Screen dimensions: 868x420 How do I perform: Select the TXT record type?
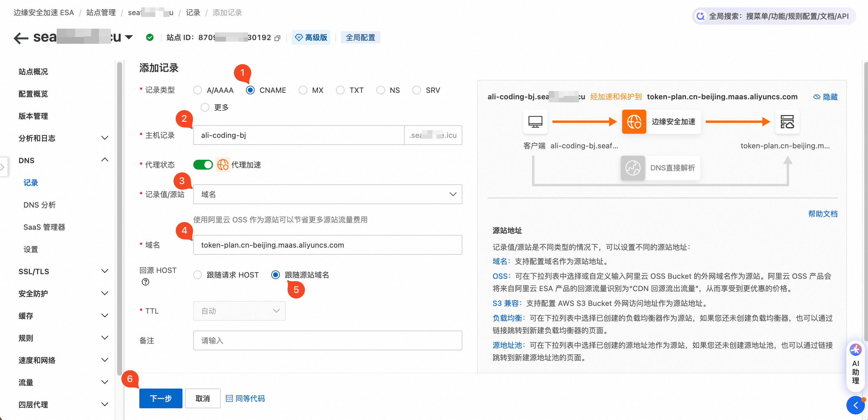[340, 90]
